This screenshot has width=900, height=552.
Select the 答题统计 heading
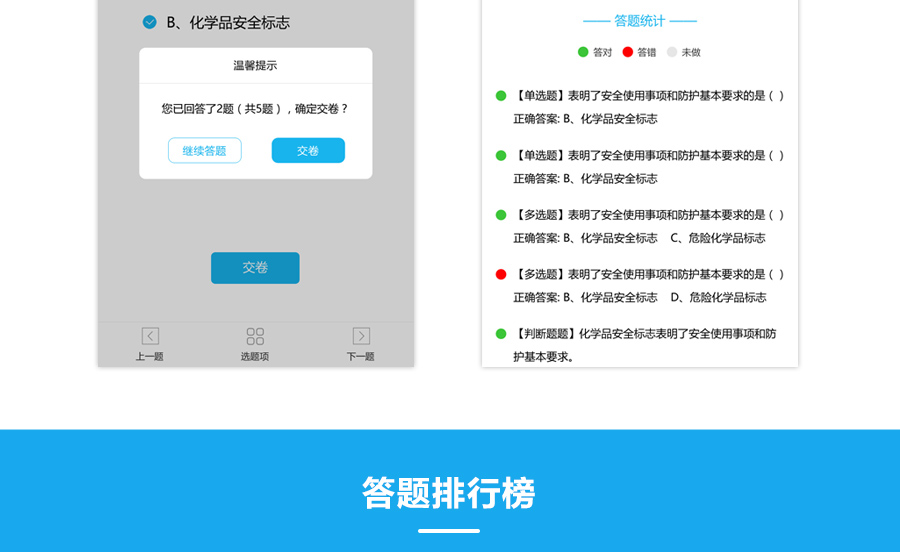click(x=639, y=21)
